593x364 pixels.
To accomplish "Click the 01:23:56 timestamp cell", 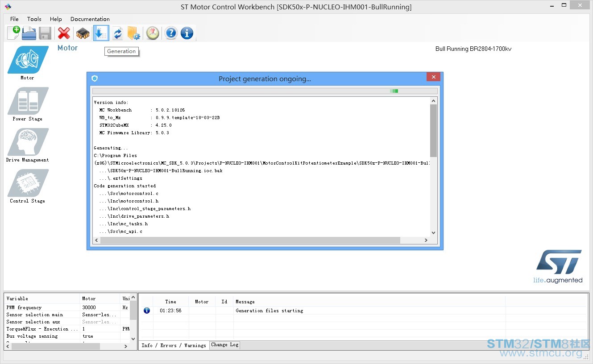I will click(170, 310).
